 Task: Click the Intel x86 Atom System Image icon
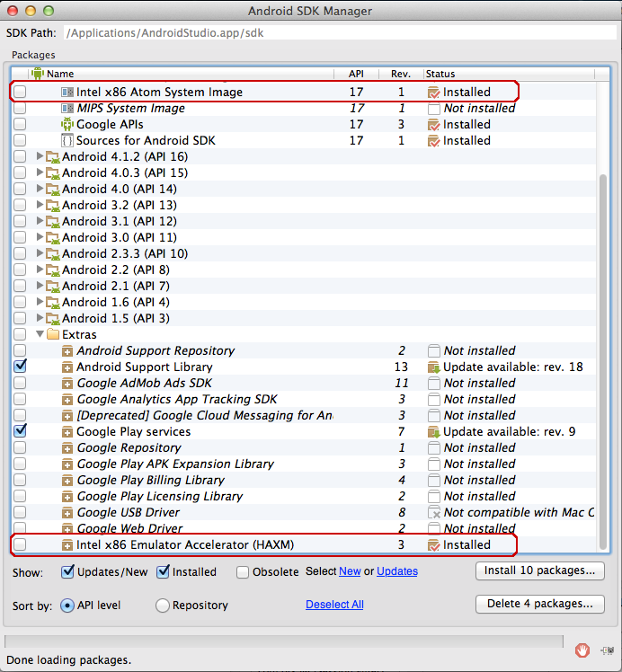67,93
